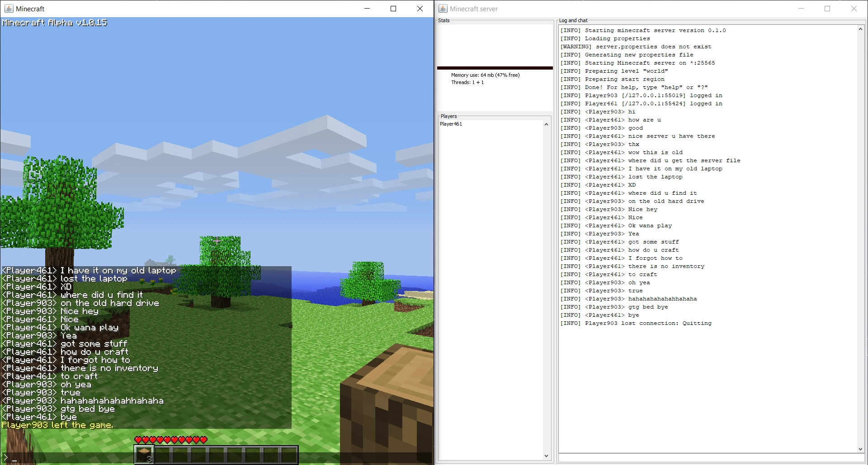
Task: Select Player461 in the Players list
Action: point(451,124)
